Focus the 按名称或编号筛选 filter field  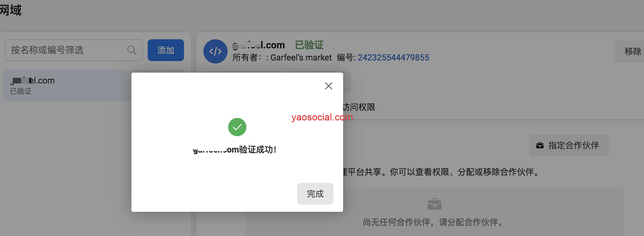[x=74, y=50]
